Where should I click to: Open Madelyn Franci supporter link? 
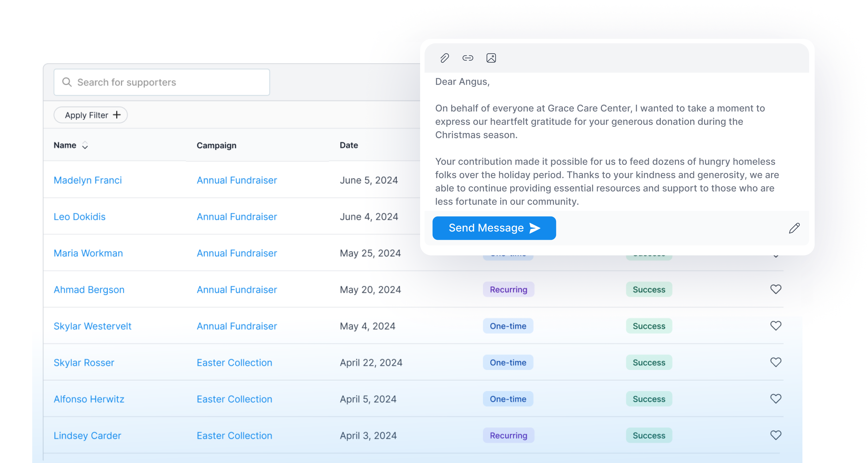coord(88,180)
